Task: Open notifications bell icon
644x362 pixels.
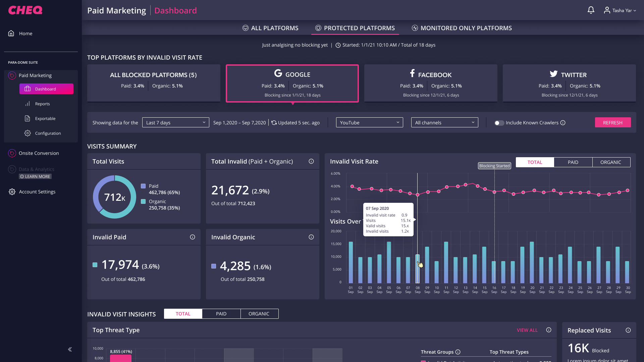Action: click(591, 10)
